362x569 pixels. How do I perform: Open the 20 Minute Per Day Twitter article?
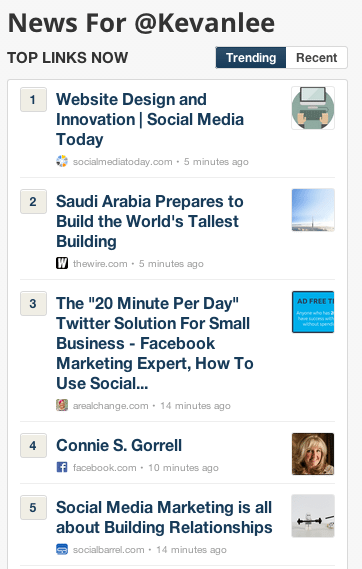coord(155,343)
